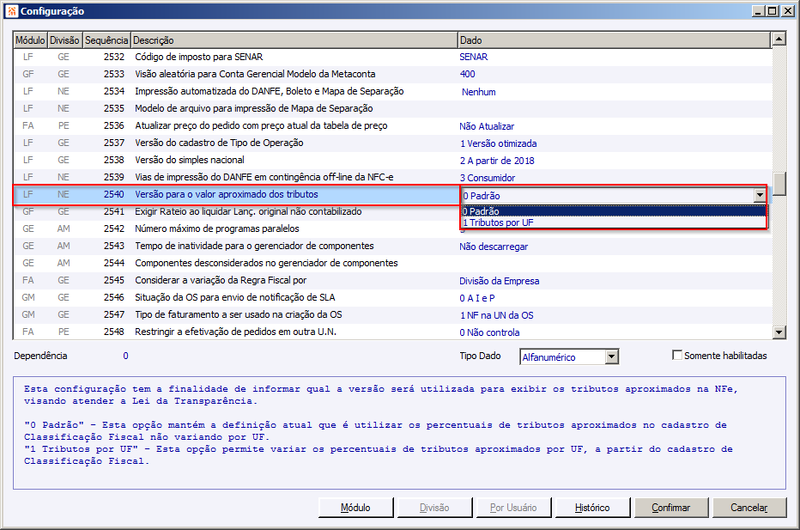Open the Histórico button
Viewport: 800px width, 530px height.
tap(592, 508)
